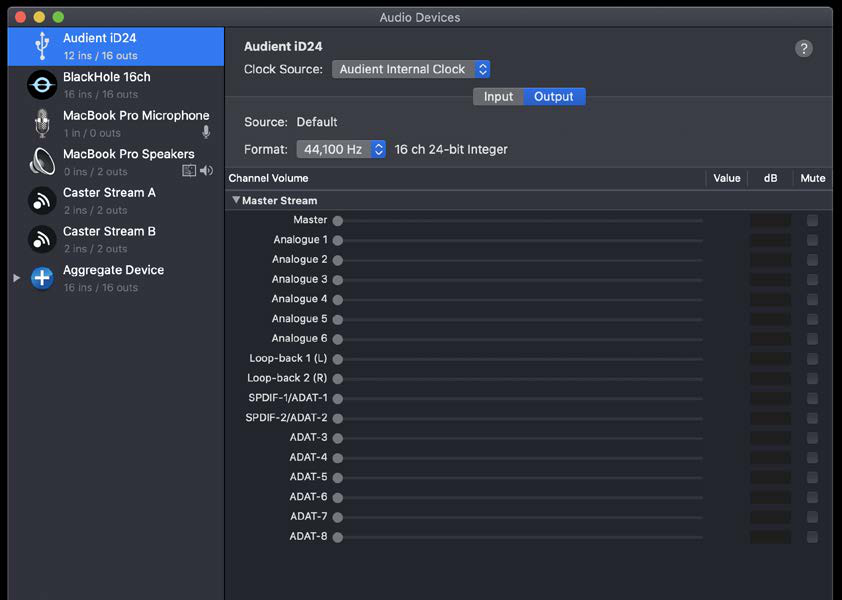The image size is (842, 600).
Task: Select the Audient iD24 USB device icon
Action: pos(42,46)
